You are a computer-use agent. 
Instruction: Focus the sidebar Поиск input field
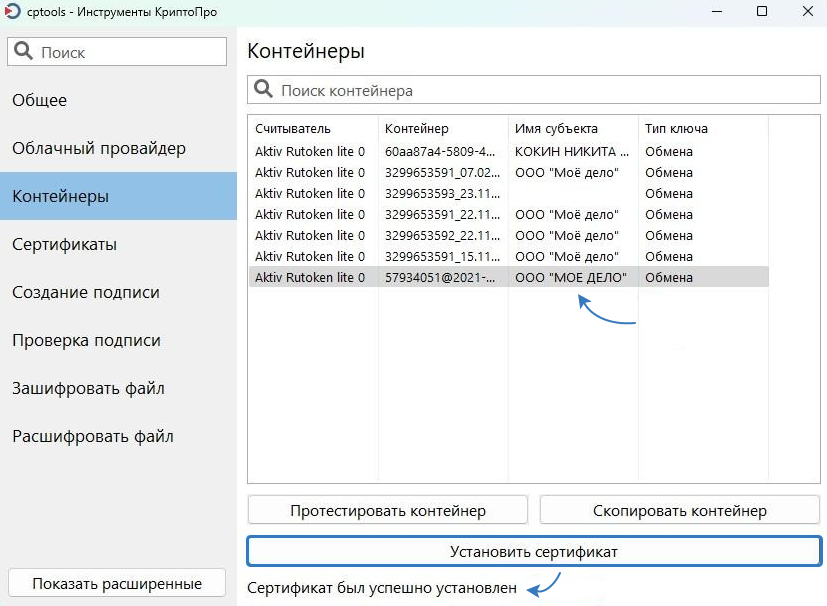click(x=117, y=52)
